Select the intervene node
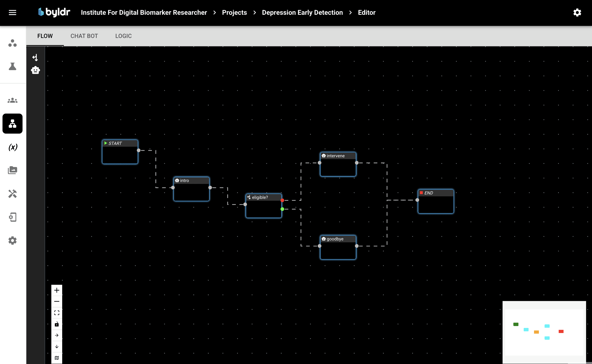Viewport: 592px width, 364px height. (338, 164)
